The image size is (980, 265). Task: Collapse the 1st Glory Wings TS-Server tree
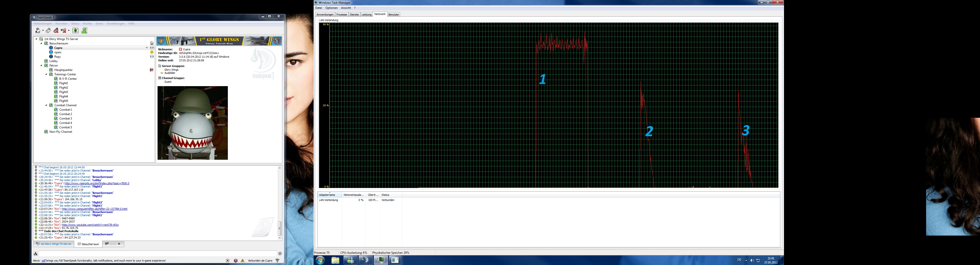[37, 39]
